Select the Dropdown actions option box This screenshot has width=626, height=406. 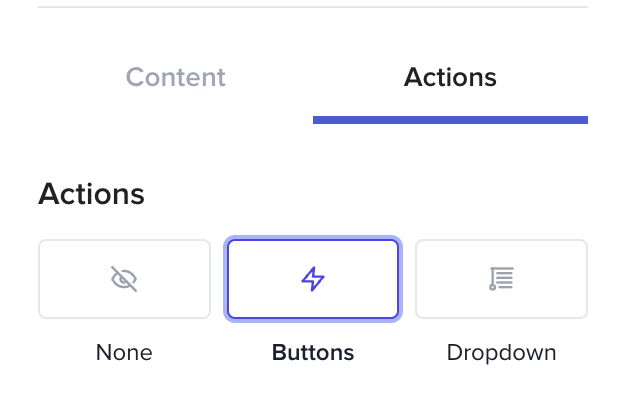pyautogui.click(x=501, y=279)
